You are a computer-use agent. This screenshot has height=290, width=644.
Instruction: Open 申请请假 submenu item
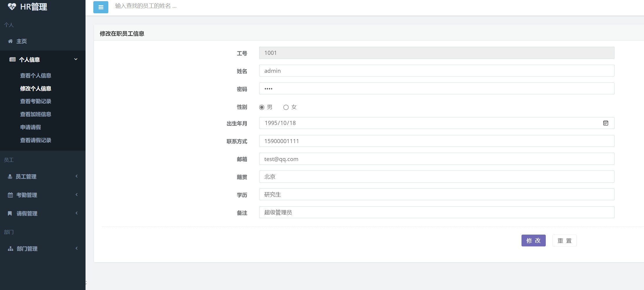30,127
